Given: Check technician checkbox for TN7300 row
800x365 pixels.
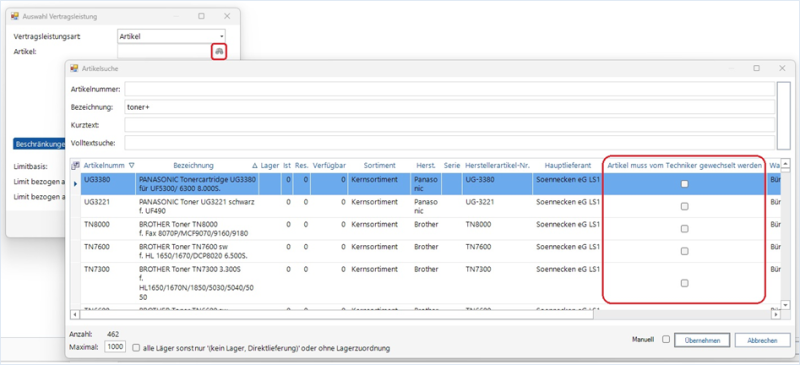Looking at the screenshot, I should pos(685,283).
